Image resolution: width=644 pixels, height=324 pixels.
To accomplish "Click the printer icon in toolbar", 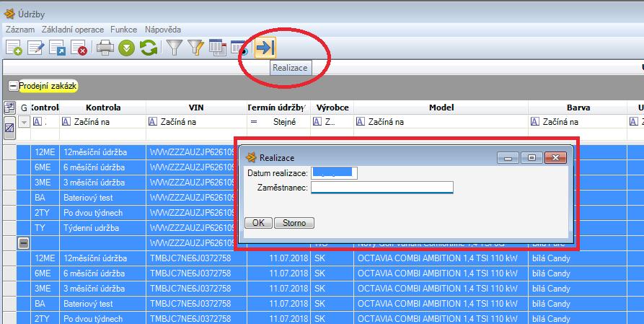I will [105, 48].
